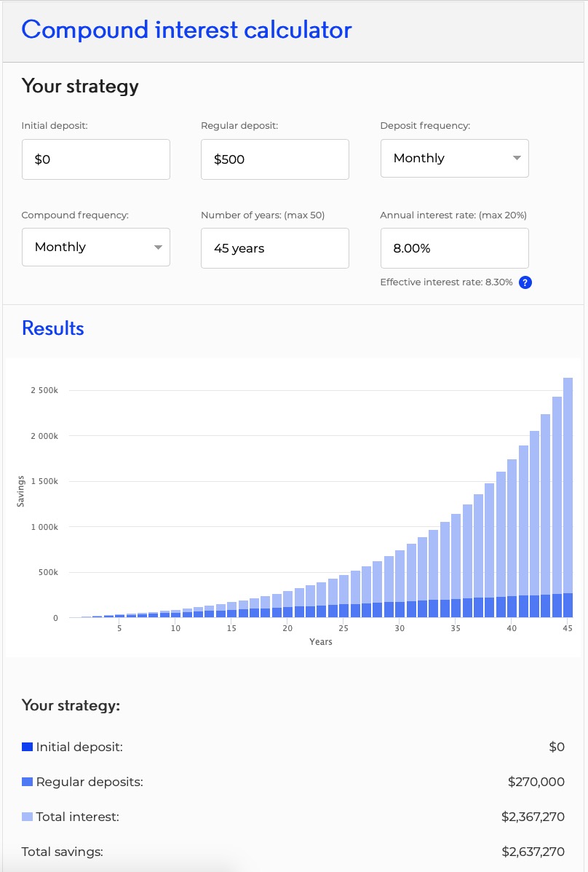Click the Results section heading
Image resolution: width=588 pixels, height=872 pixels.
click(x=53, y=328)
